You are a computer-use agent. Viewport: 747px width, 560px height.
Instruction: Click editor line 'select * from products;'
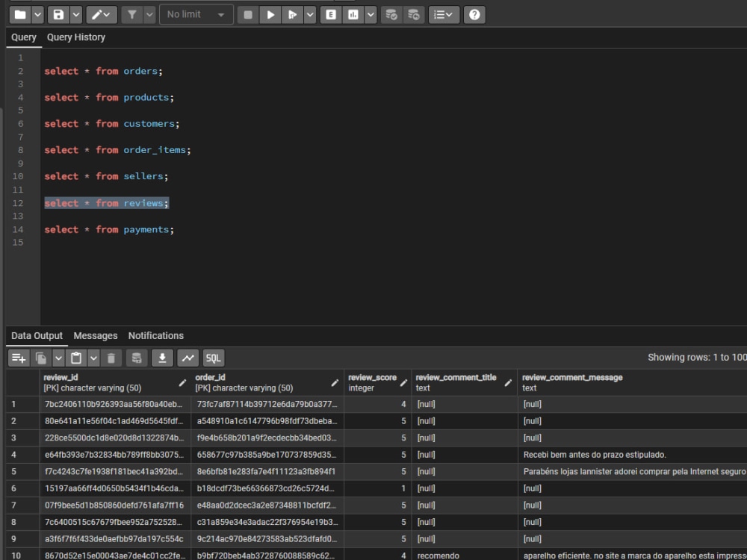[x=109, y=97]
